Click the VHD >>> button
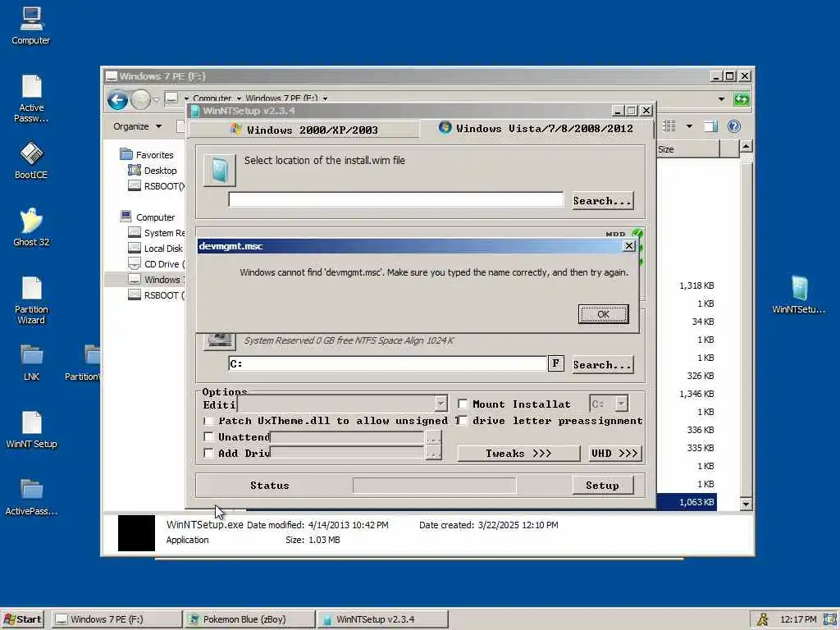840x630 pixels. [x=614, y=453]
